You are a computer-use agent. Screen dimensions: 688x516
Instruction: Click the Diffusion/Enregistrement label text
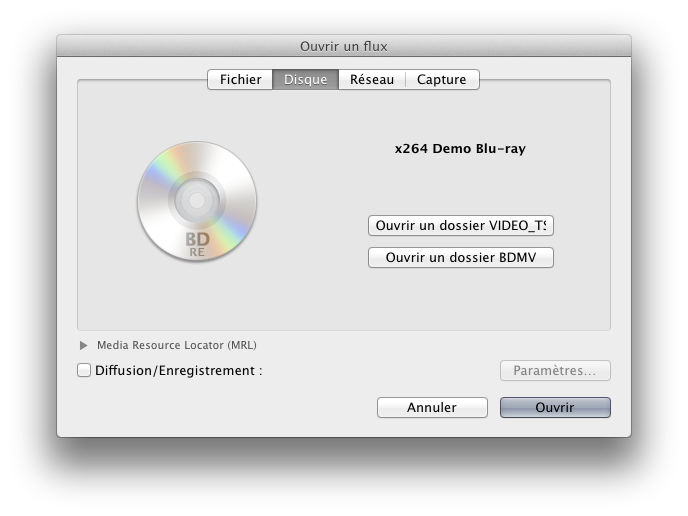178,370
